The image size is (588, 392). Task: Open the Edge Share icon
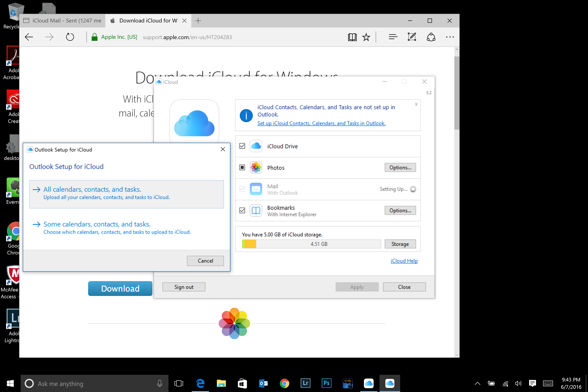[431, 37]
